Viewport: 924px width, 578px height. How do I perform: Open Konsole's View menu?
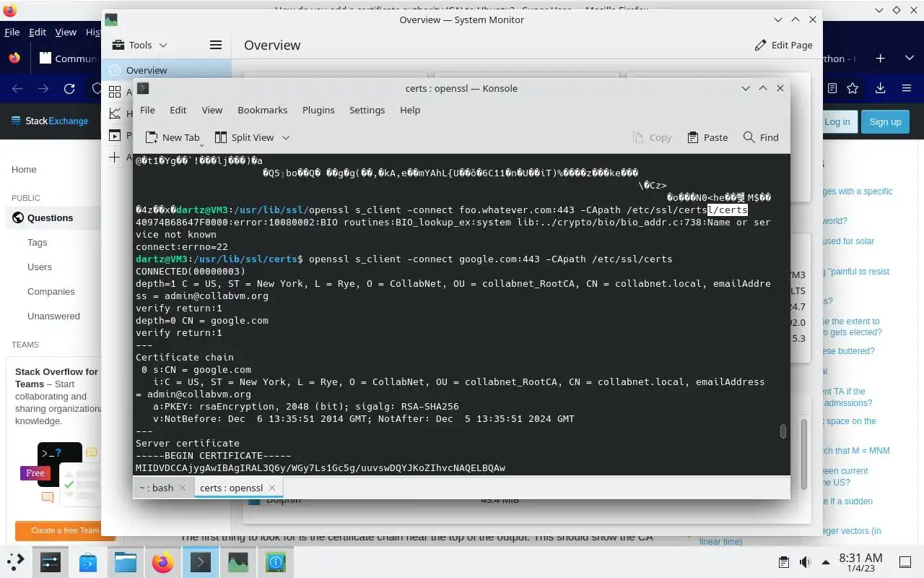click(x=212, y=110)
